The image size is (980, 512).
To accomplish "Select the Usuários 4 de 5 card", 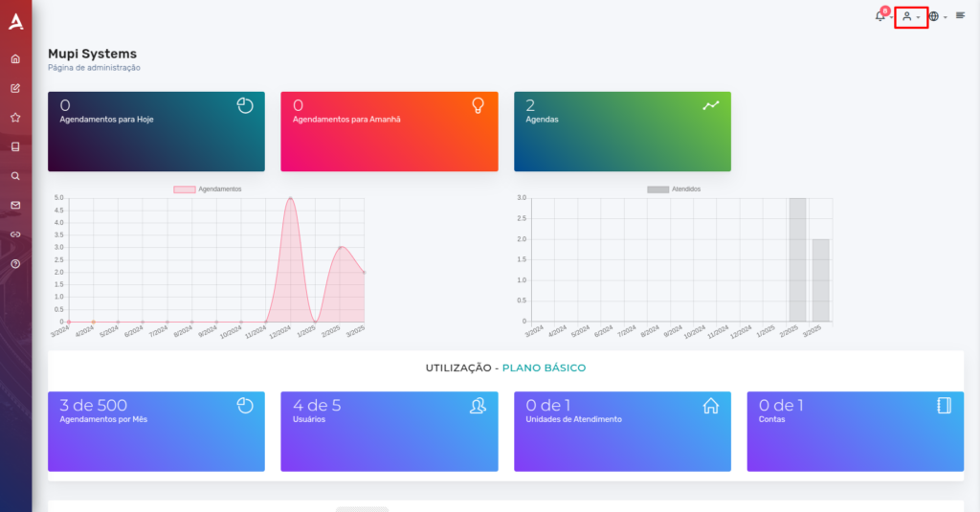I will pos(390,432).
